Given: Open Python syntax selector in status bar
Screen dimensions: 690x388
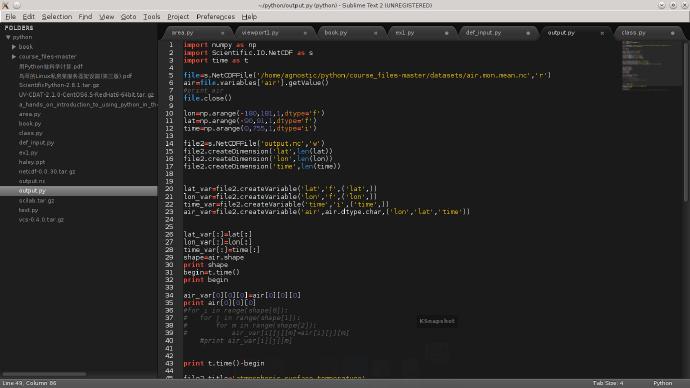Looking at the screenshot, I should (663, 383).
